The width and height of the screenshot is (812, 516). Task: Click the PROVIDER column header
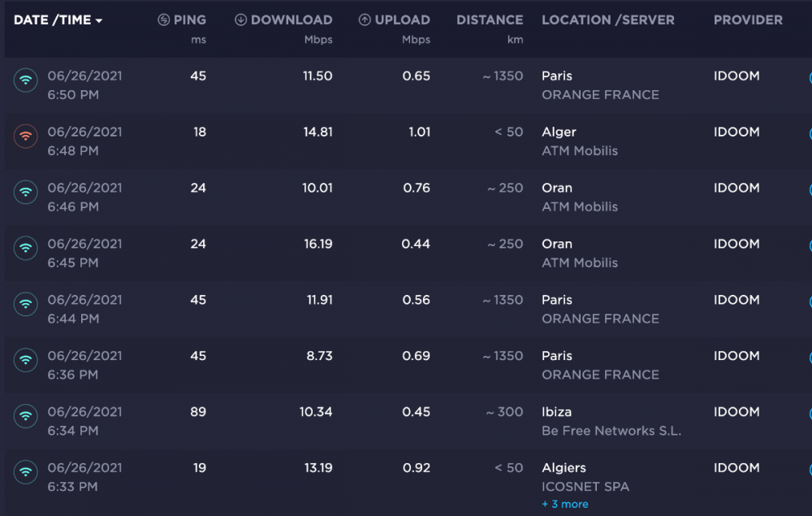click(x=748, y=20)
